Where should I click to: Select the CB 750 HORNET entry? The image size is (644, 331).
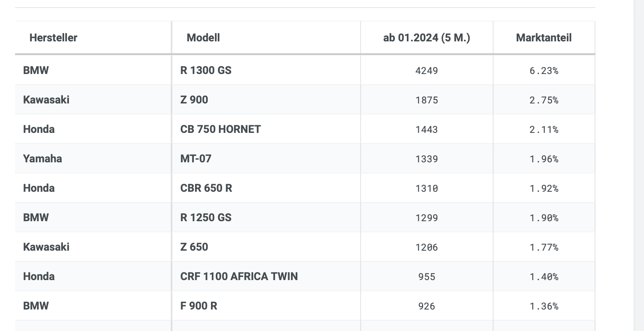(221, 129)
